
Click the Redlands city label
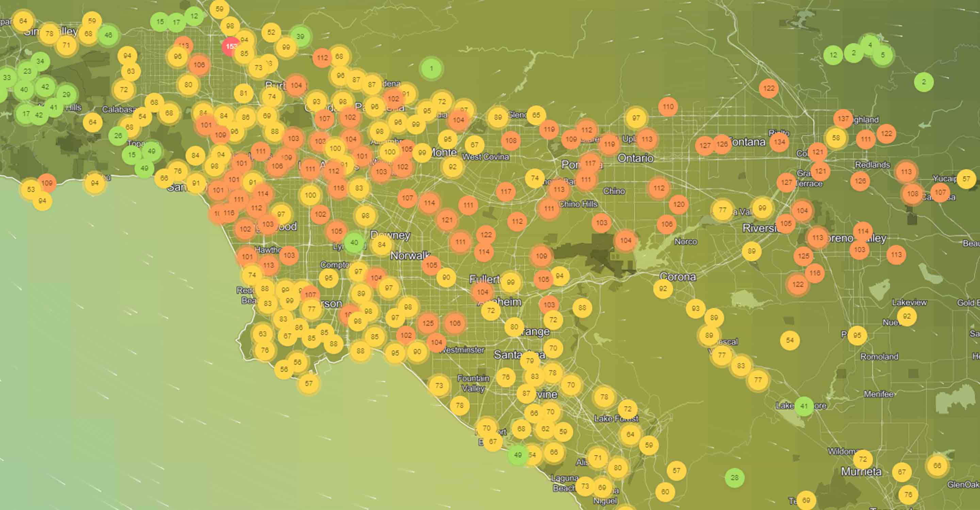872,165
